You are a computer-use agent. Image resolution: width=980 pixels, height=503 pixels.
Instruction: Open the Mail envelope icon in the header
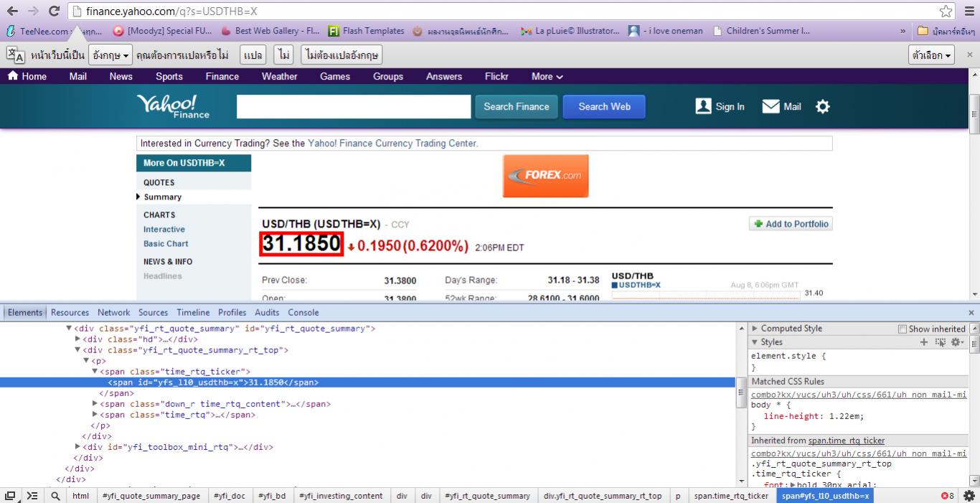[x=771, y=106]
